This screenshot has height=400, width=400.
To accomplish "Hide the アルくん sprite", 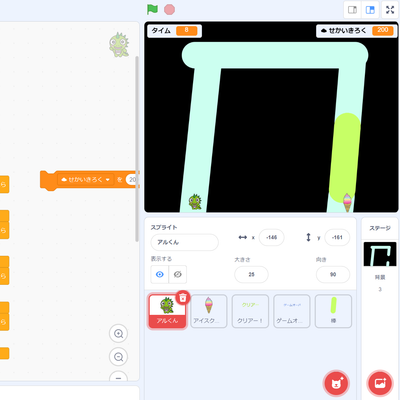I will tap(178, 274).
